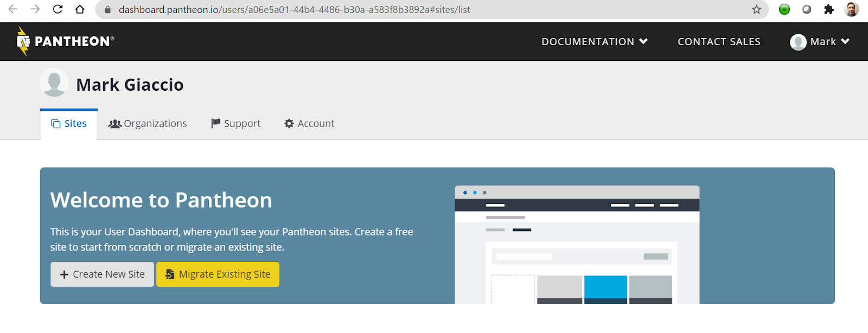Open the Mark account menu
This screenshot has width=868, height=333.
(820, 42)
